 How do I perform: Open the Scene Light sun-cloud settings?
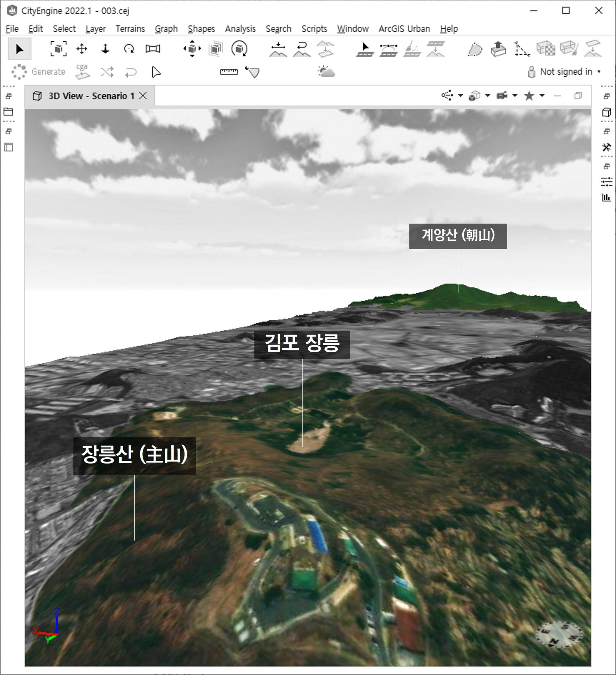[x=326, y=72]
